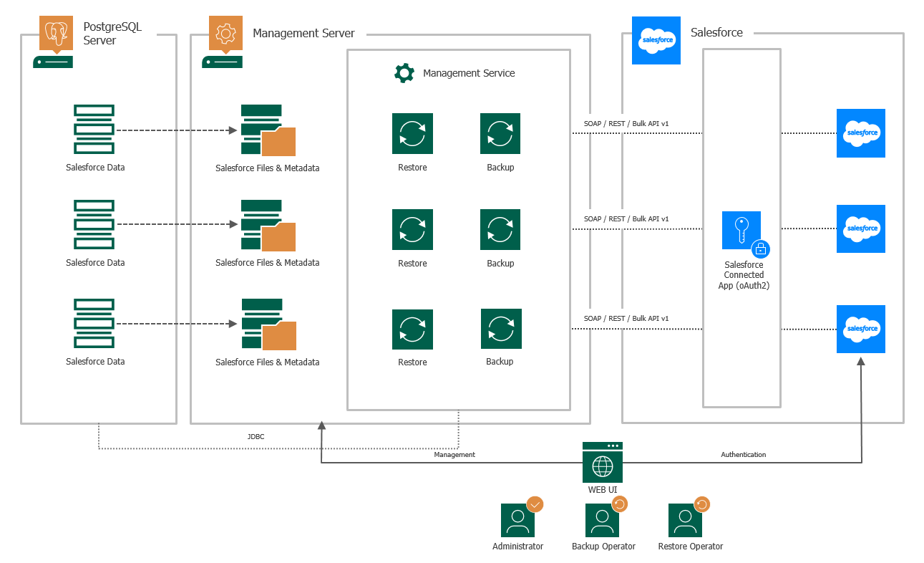Image resolution: width=924 pixels, height=563 pixels.
Task: Click the Salesforce cloud logo in the header
Action: (x=656, y=41)
